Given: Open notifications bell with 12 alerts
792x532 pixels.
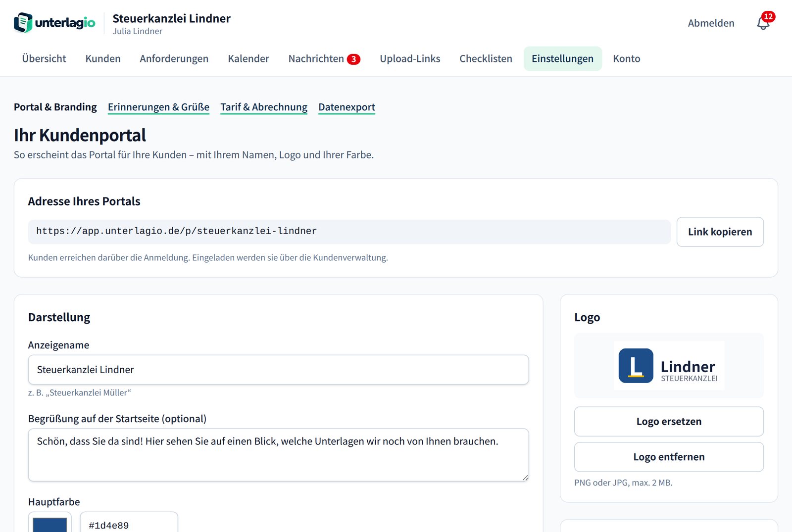Looking at the screenshot, I should (763, 23).
